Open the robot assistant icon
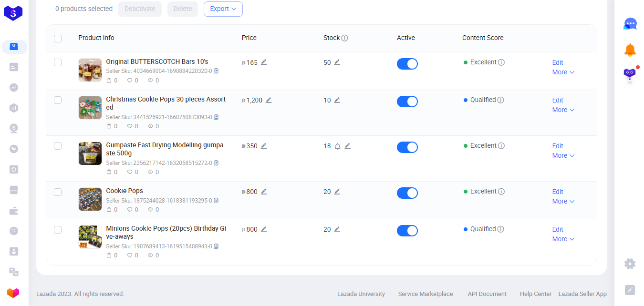This screenshot has height=306, width=644. coord(630,75)
